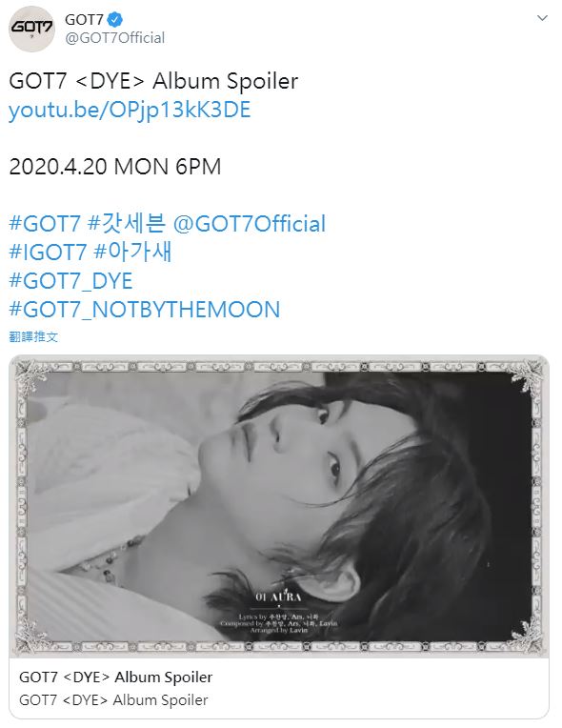Image resolution: width=562 pixels, height=728 pixels.
Task: Click the card title GOT7 <DYE> Album Spoiler
Action: [x=115, y=677]
